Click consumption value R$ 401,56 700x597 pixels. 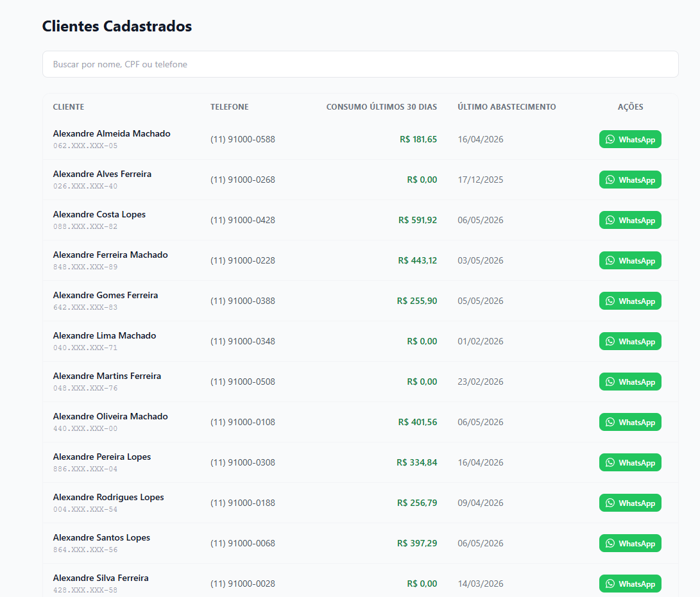[x=418, y=422]
